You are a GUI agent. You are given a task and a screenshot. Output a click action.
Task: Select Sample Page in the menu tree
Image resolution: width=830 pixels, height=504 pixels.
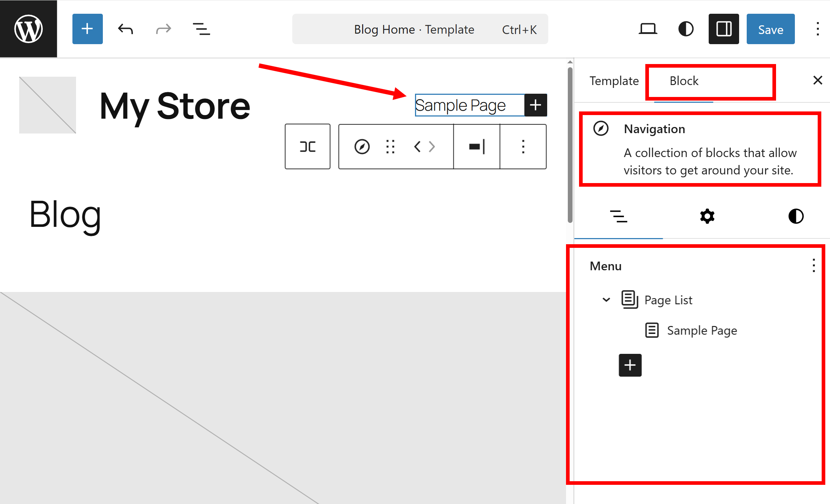702,330
